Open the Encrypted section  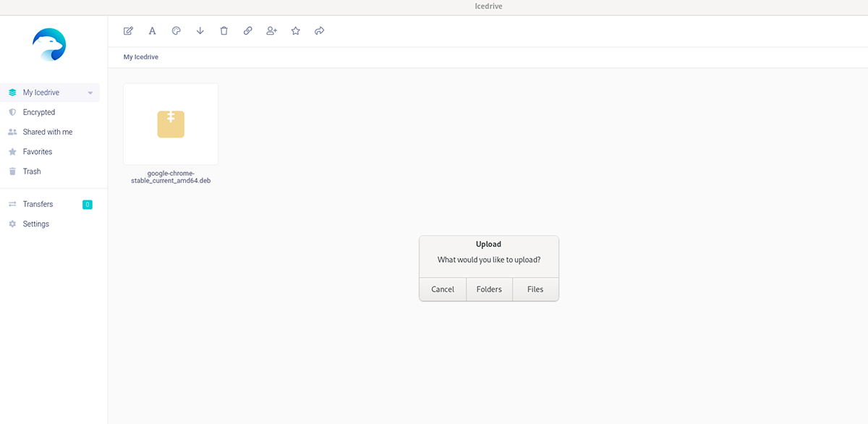coord(40,112)
